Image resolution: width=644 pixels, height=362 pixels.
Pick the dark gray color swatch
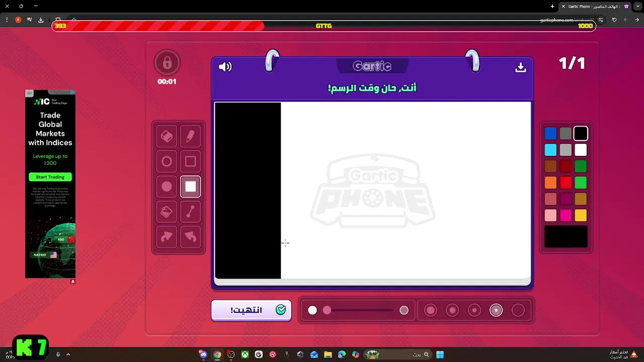click(x=566, y=133)
